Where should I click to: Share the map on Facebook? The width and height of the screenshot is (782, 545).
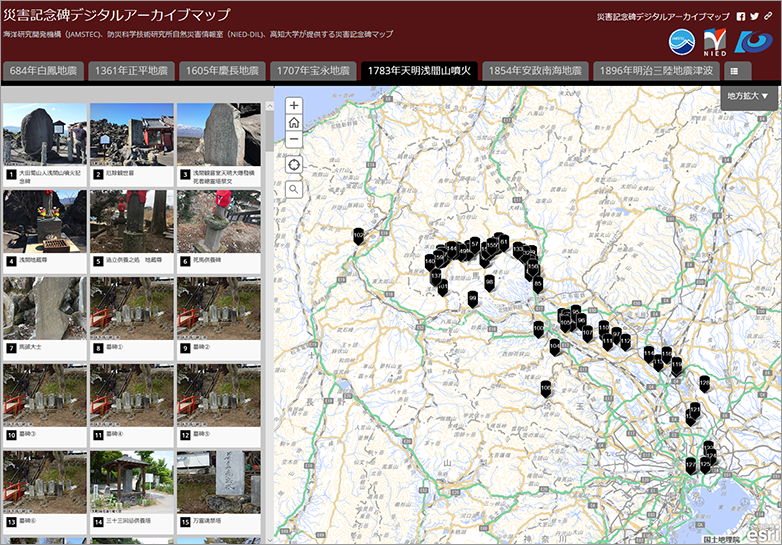coord(740,16)
